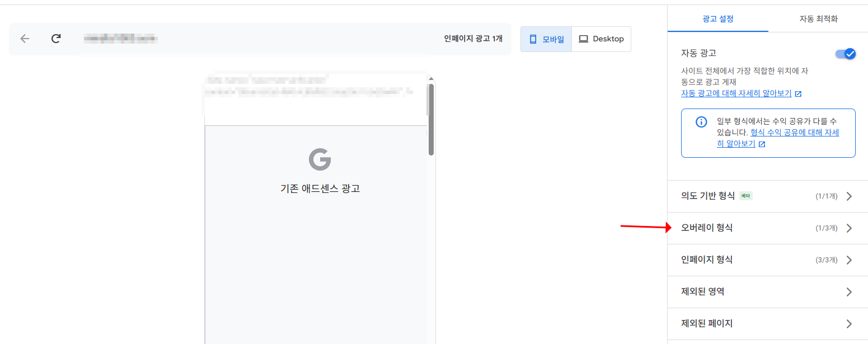Click the reload preview icon
868x344 pixels.
pos(56,39)
